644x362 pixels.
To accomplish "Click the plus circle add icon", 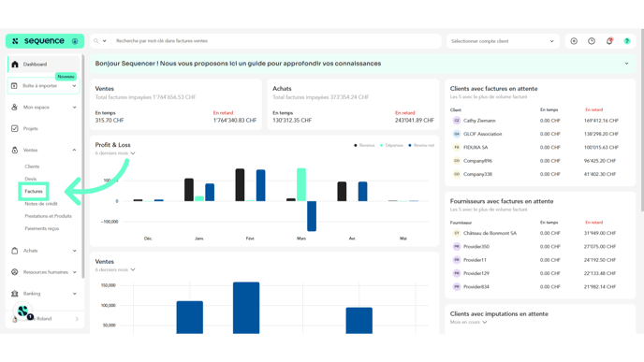I will (x=574, y=41).
